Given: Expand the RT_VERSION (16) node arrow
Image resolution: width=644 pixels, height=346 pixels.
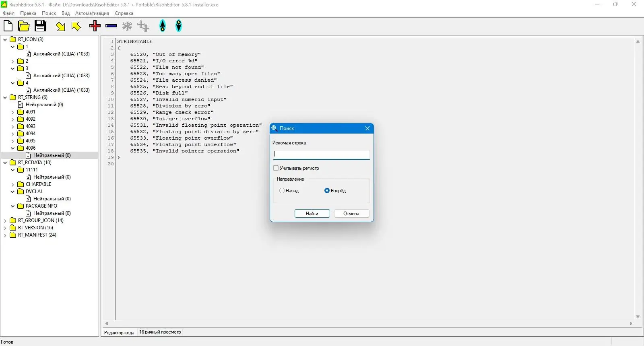Looking at the screenshot, I should coord(5,228).
